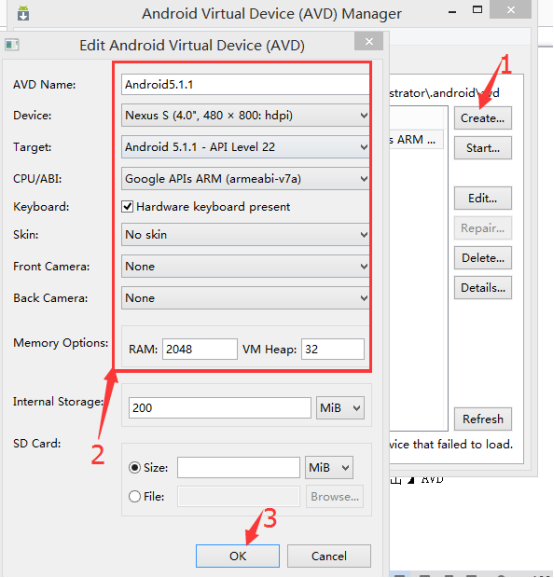Maximize the AVD Manager window
The height and width of the screenshot is (578, 554).
(x=477, y=10)
